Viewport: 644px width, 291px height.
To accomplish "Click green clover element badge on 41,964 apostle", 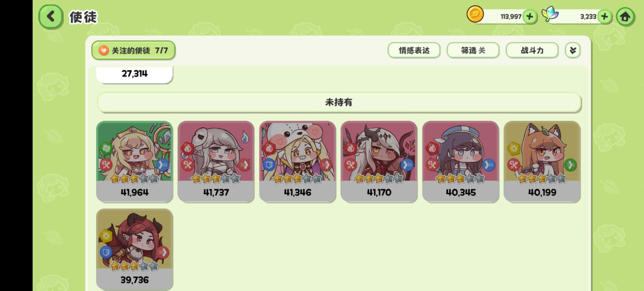I will [106, 148].
